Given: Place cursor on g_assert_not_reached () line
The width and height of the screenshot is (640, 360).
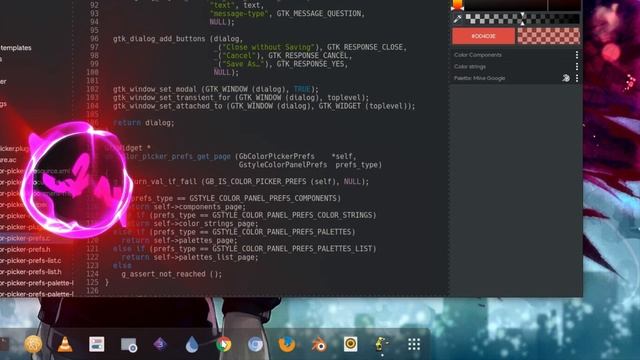Looking at the screenshot, I should coord(171,274).
